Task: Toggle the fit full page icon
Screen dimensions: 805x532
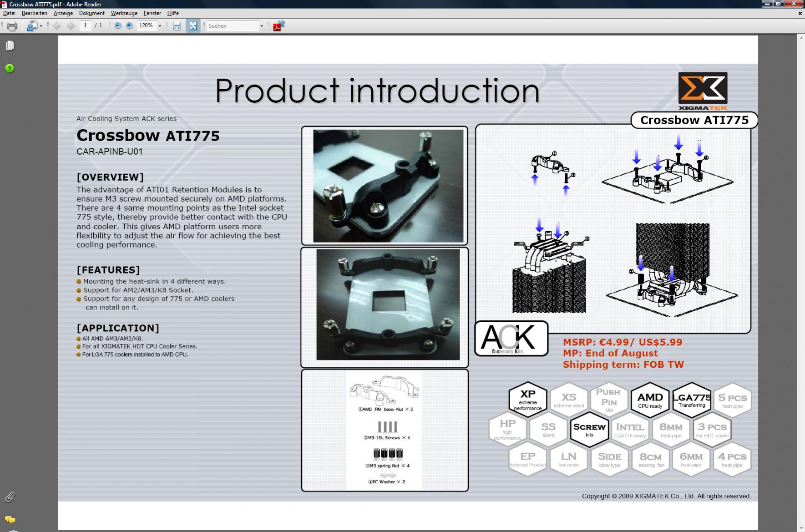Action: [x=193, y=26]
